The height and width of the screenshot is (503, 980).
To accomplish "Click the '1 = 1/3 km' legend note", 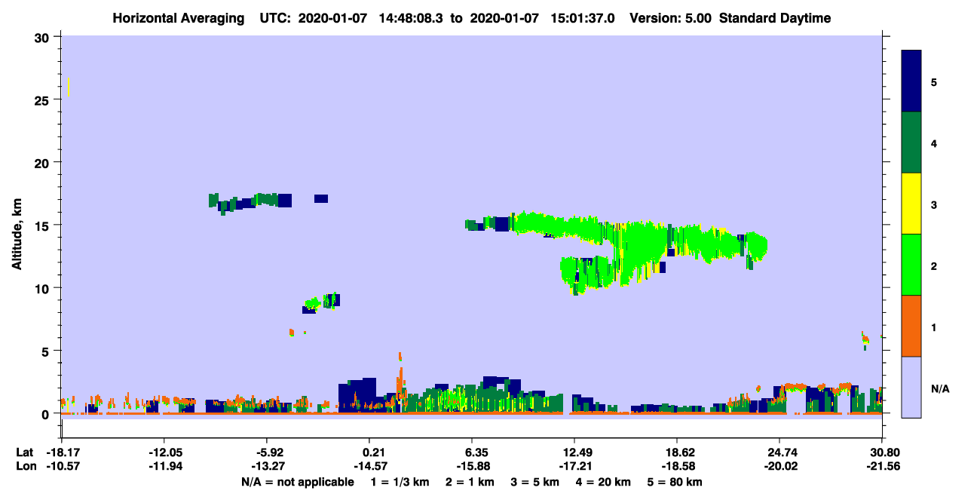I will 399,482.
